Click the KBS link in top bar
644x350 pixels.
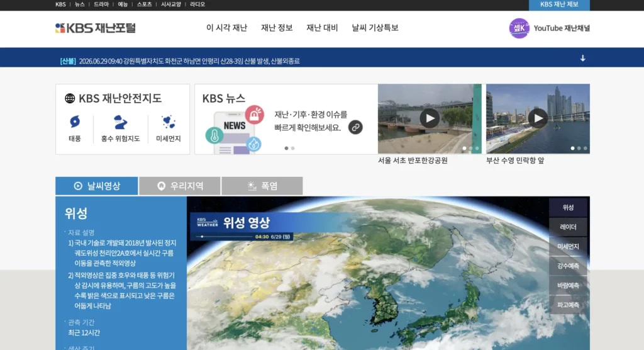coord(60,4)
